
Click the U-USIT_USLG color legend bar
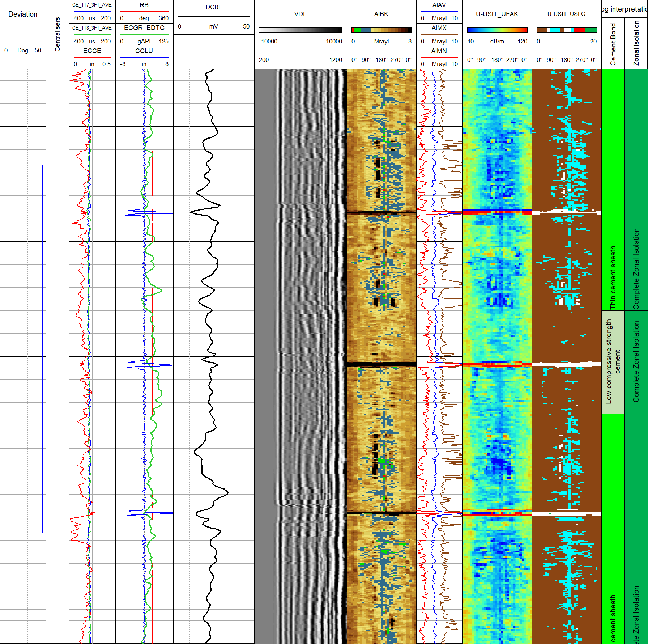pos(567,30)
